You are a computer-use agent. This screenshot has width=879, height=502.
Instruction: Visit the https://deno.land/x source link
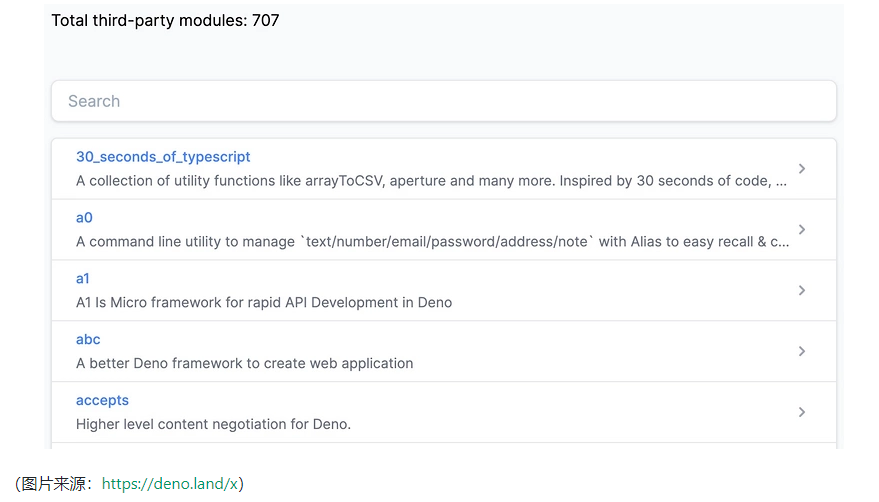pos(170,484)
